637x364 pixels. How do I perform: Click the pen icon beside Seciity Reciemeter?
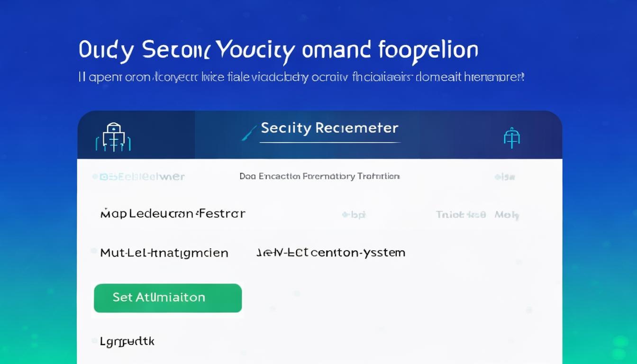pos(249,132)
